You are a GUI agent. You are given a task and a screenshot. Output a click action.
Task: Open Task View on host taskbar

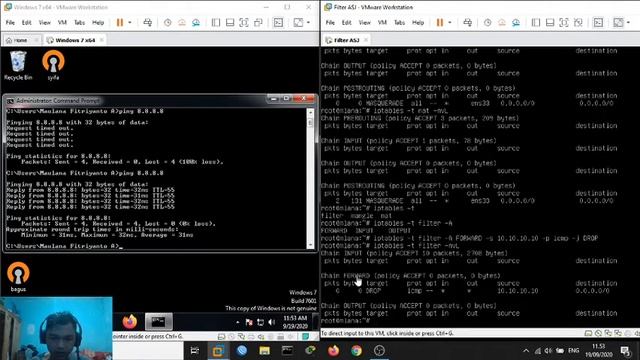pos(195,350)
